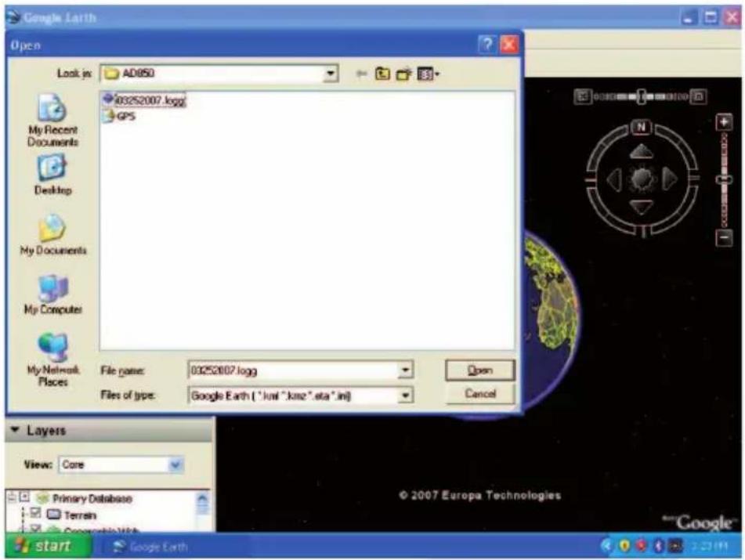The width and height of the screenshot is (745, 560).
Task: Click the right tilt icon of tilt slider
Action: [x=698, y=97]
